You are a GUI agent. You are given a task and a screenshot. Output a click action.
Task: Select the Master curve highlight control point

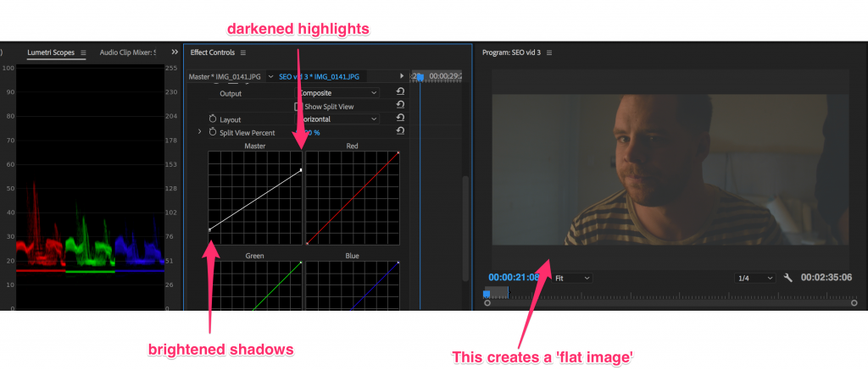301,170
